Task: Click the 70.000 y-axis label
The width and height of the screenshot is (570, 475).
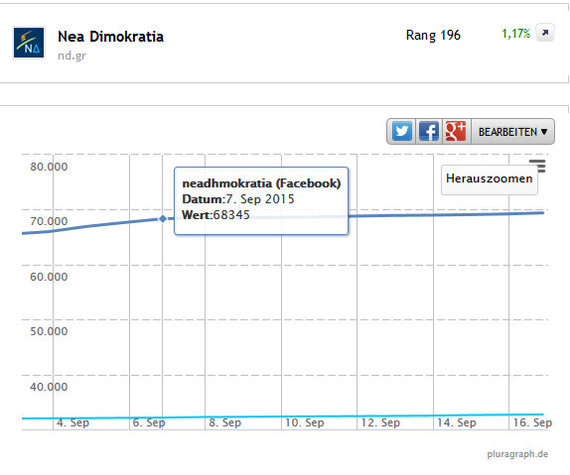Action: pyautogui.click(x=49, y=221)
